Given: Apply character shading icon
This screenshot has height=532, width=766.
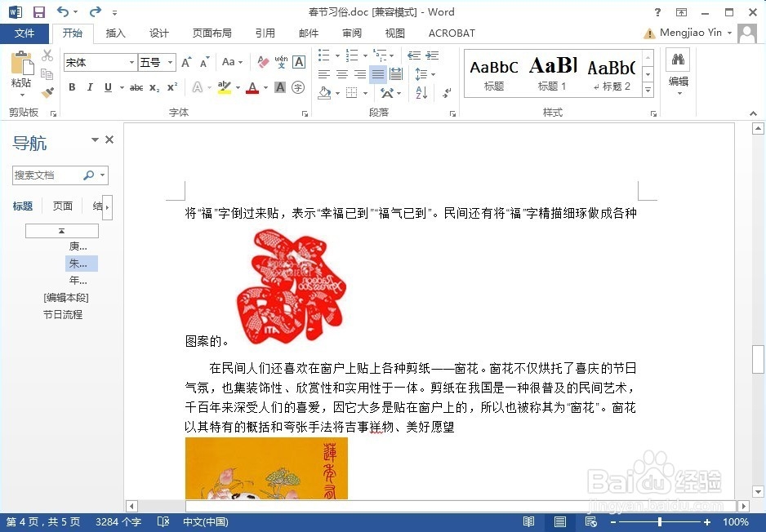Looking at the screenshot, I should coord(280,87).
